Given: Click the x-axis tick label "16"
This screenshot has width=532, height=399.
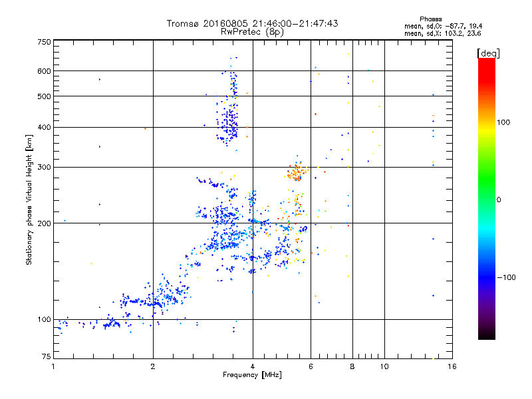Looking at the screenshot, I should pos(452,366).
